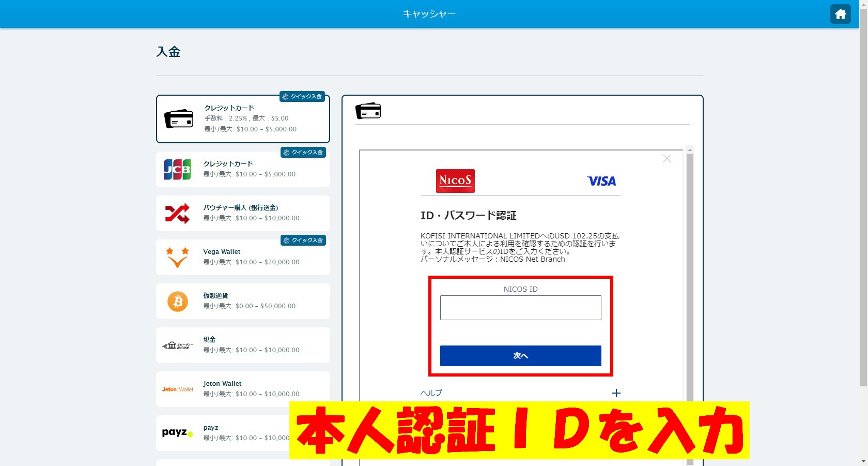
Task: Pick the 現金 cash bank option
Action: [x=243, y=345]
